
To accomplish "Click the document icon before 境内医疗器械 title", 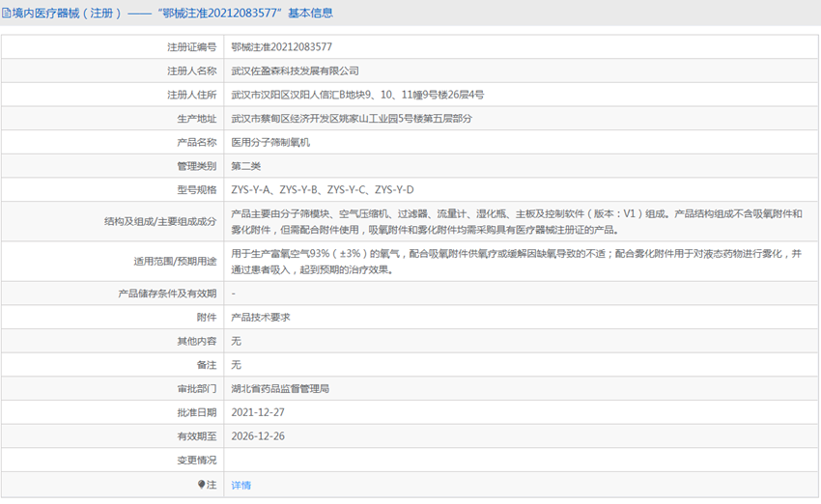I will 7,14.
